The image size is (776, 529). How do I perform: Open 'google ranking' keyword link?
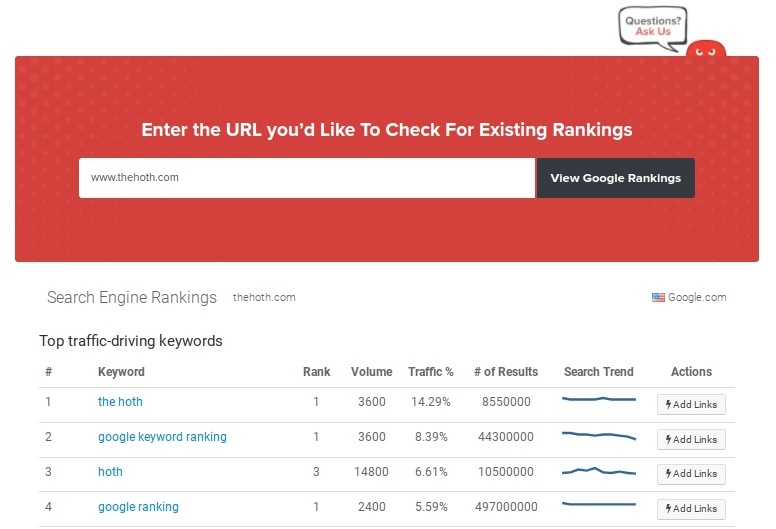click(138, 507)
